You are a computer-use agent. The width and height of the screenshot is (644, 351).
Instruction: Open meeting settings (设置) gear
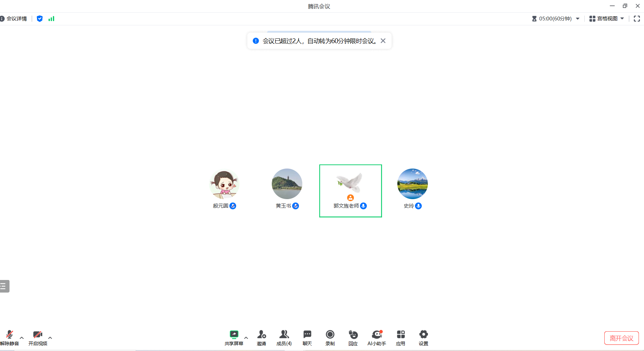423,338
